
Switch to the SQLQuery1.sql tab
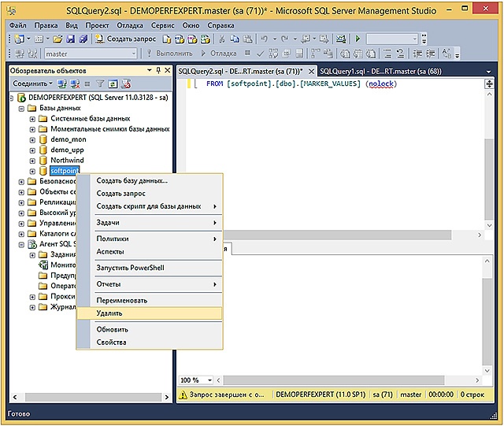tap(380, 71)
